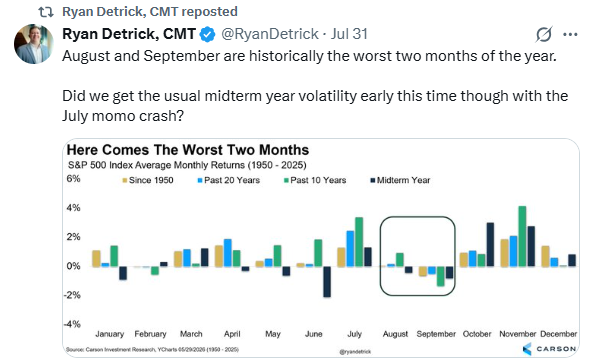Click the Carson logo icon in chart

[x=527, y=349]
